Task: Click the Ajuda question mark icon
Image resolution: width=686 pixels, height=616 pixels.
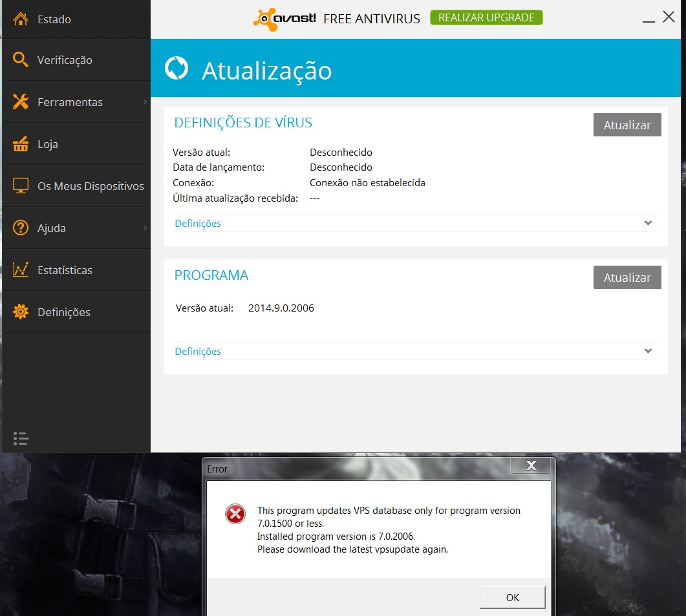Action: pyautogui.click(x=21, y=228)
